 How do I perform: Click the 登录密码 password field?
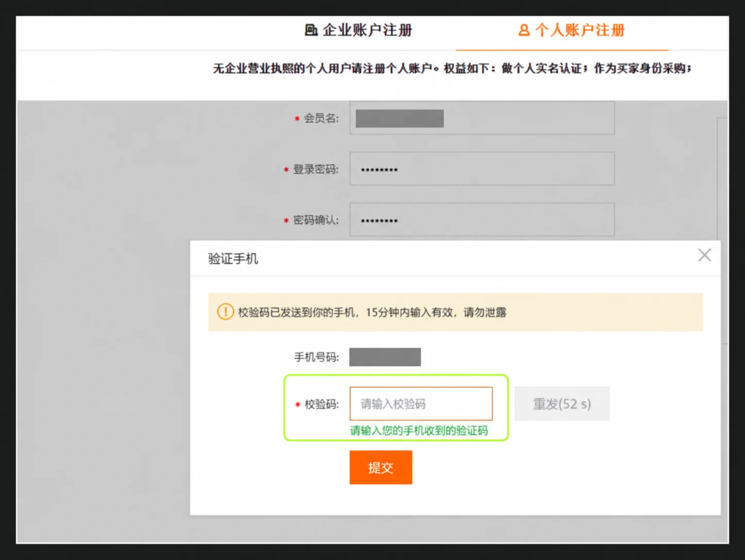[482, 169]
